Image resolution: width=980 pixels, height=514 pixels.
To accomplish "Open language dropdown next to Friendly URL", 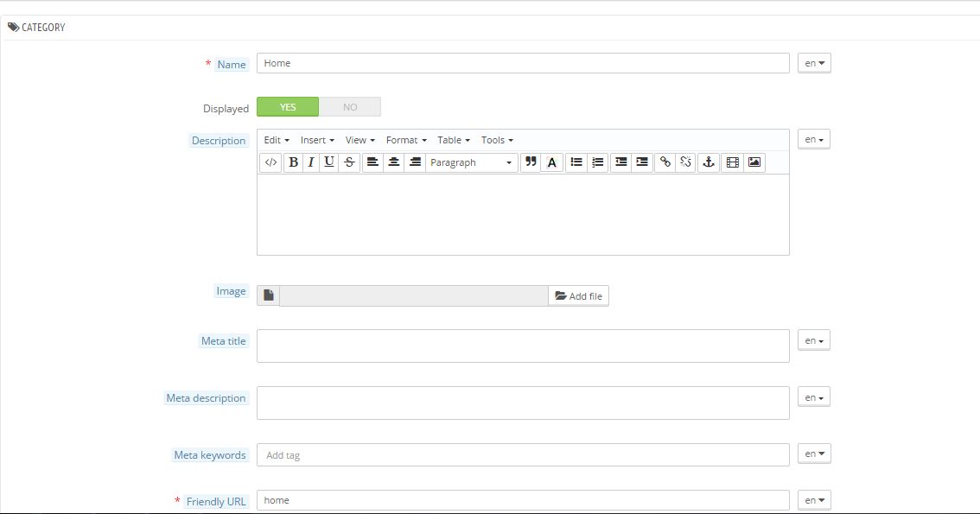I will [814, 500].
